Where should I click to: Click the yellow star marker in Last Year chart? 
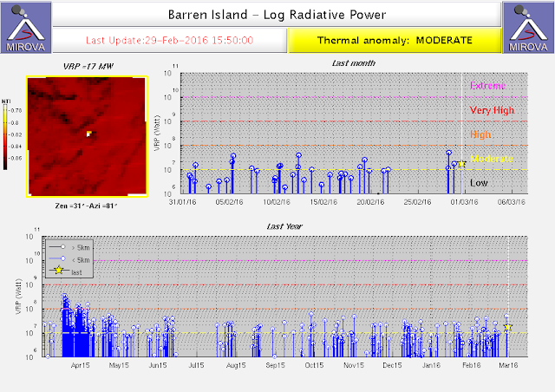508,327
